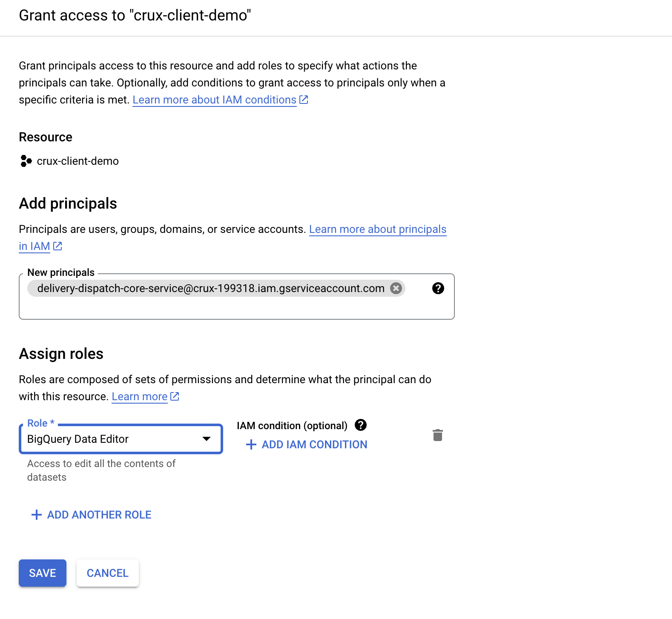672x619 pixels.
Task: Open the New principals help icon
Action: pyautogui.click(x=438, y=288)
